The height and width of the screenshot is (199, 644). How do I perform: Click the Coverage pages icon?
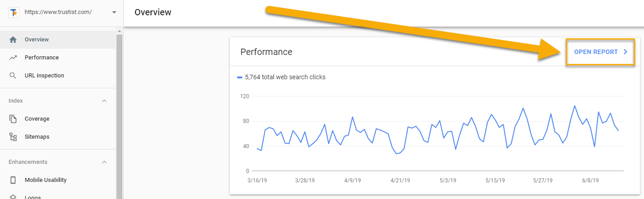[13, 119]
